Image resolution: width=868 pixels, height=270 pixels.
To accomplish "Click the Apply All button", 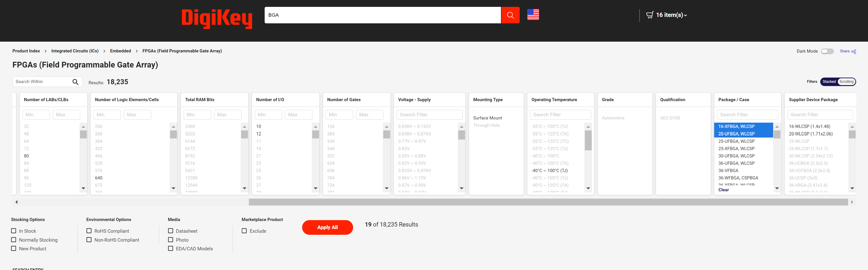I will 327,227.
